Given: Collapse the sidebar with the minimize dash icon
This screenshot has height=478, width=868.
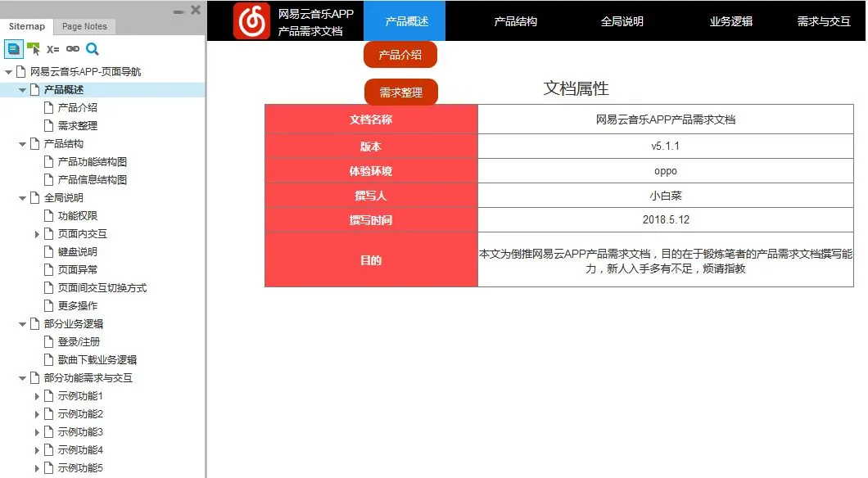Looking at the screenshot, I should [179, 11].
